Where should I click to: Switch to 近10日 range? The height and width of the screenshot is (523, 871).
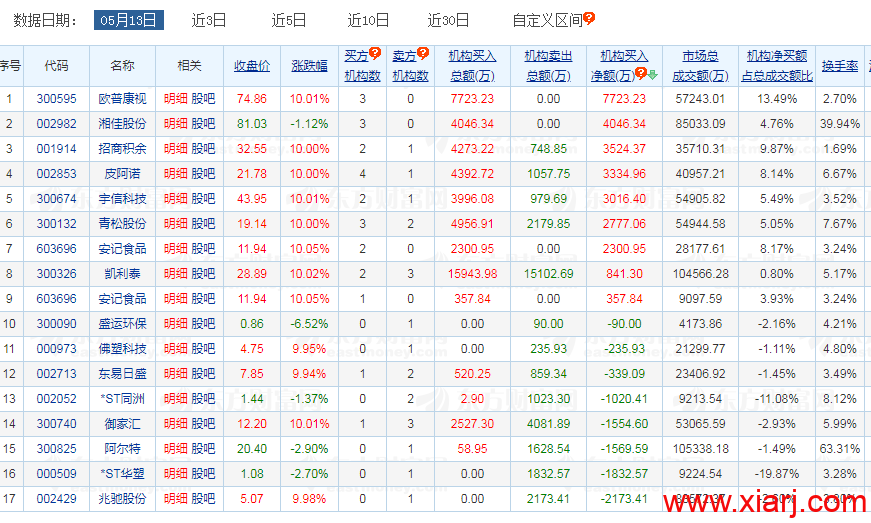click(368, 21)
